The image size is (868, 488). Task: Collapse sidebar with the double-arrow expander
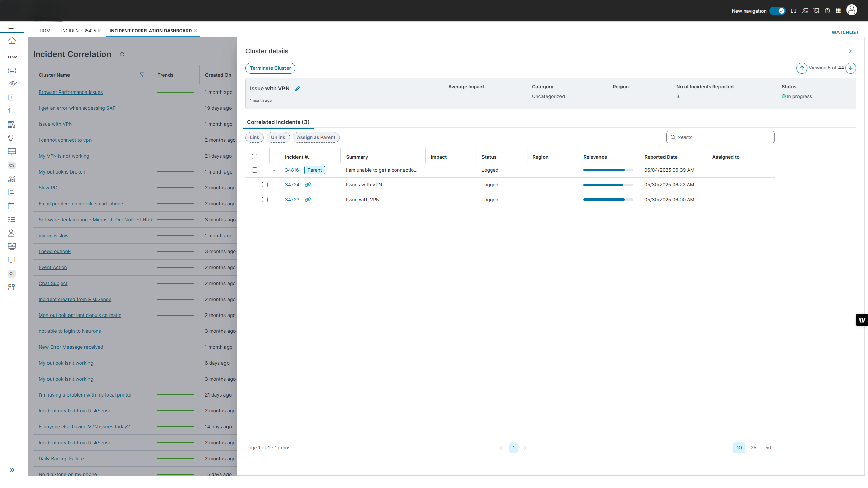point(12,470)
